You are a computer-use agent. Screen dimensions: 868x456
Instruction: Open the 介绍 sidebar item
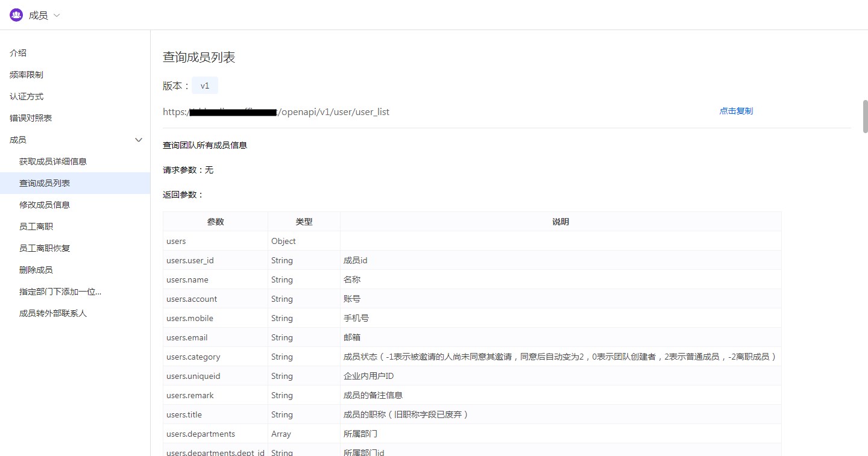(18, 53)
